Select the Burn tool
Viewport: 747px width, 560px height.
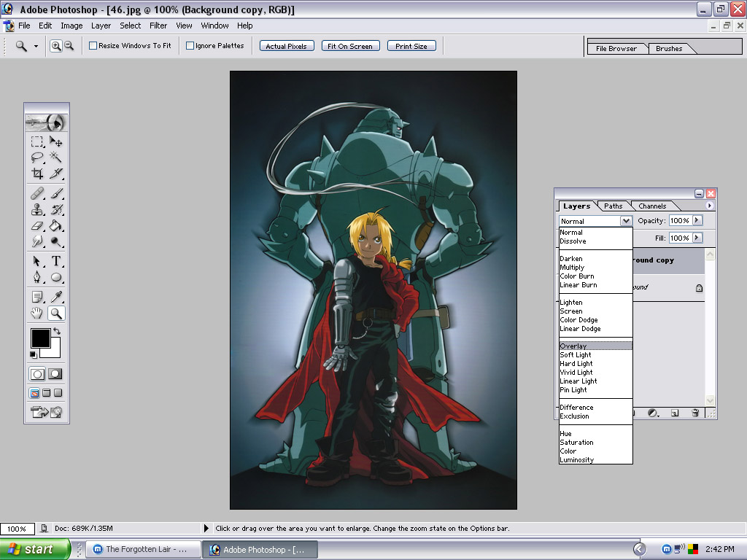[x=55, y=242]
